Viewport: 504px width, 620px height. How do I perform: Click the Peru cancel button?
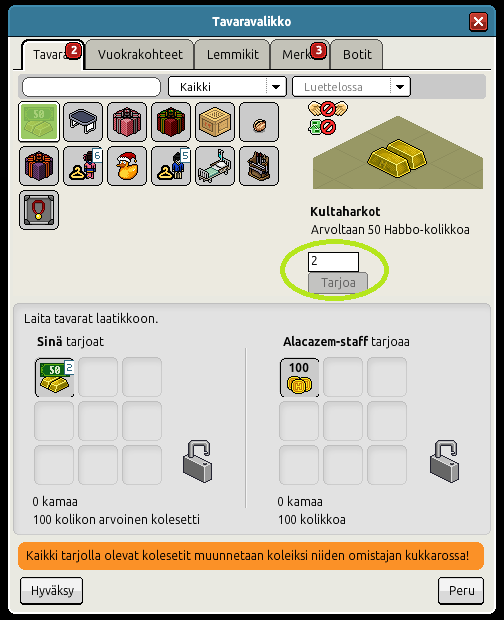coord(461,591)
